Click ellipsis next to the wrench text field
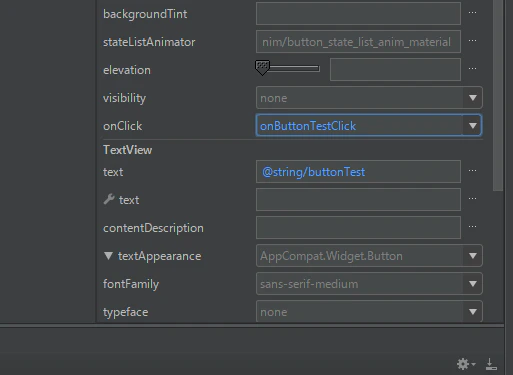 472,199
